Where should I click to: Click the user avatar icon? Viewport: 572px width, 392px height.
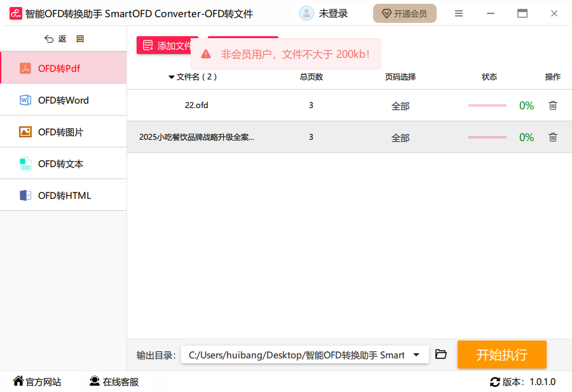(x=306, y=13)
